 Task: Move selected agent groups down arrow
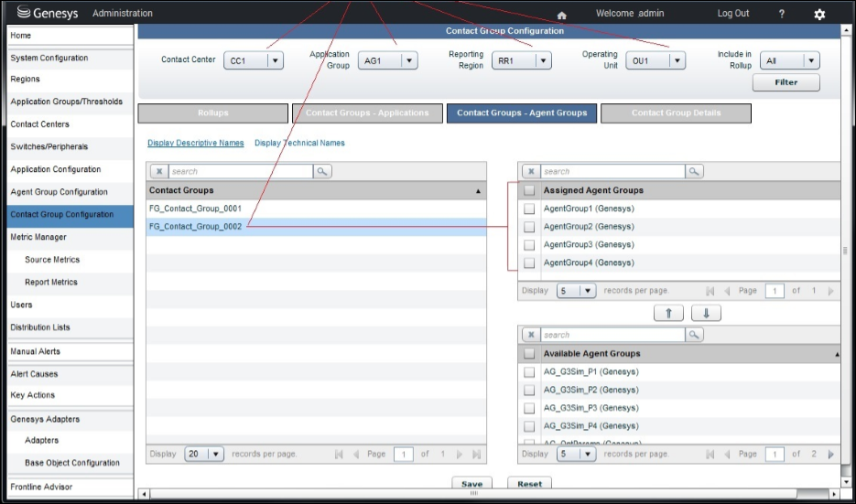click(x=706, y=313)
